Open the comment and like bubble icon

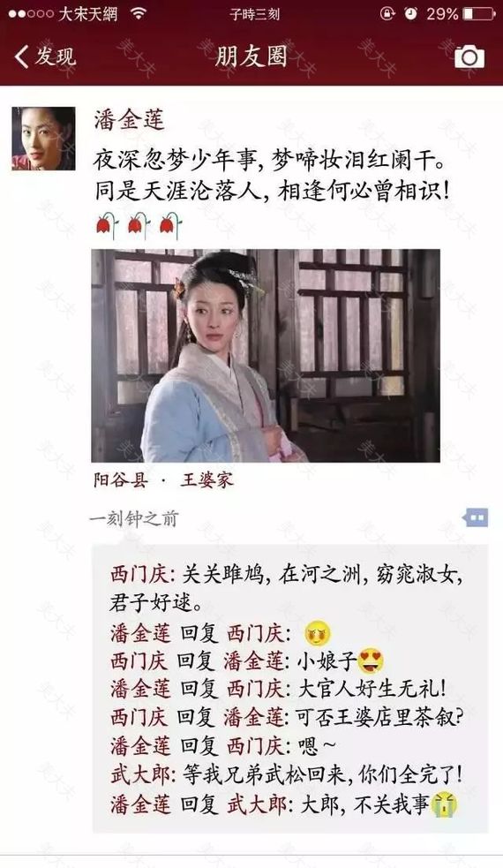pyautogui.click(x=476, y=518)
